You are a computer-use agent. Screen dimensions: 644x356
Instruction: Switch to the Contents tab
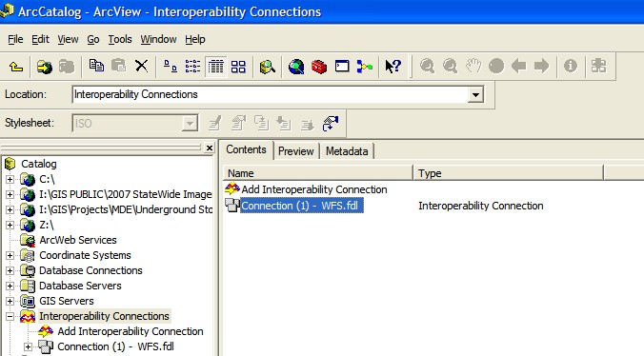click(246, 149)
